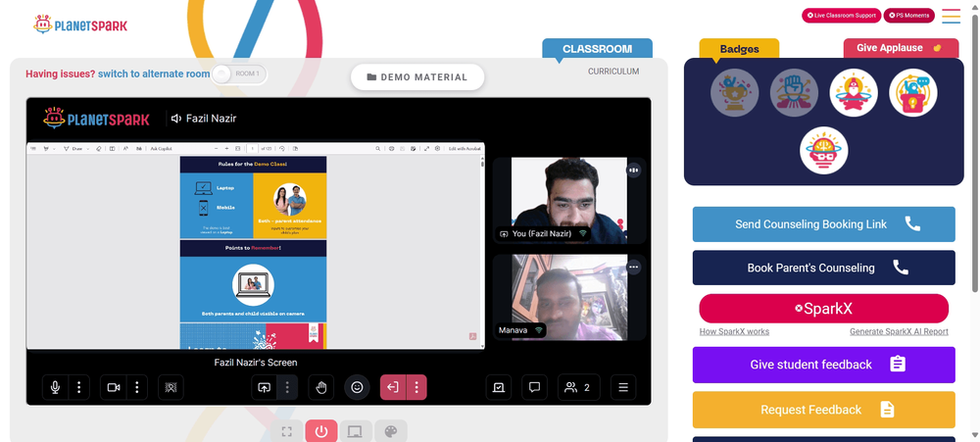
Task: Click the page vertical scrollbar
Action: point(976,150)
